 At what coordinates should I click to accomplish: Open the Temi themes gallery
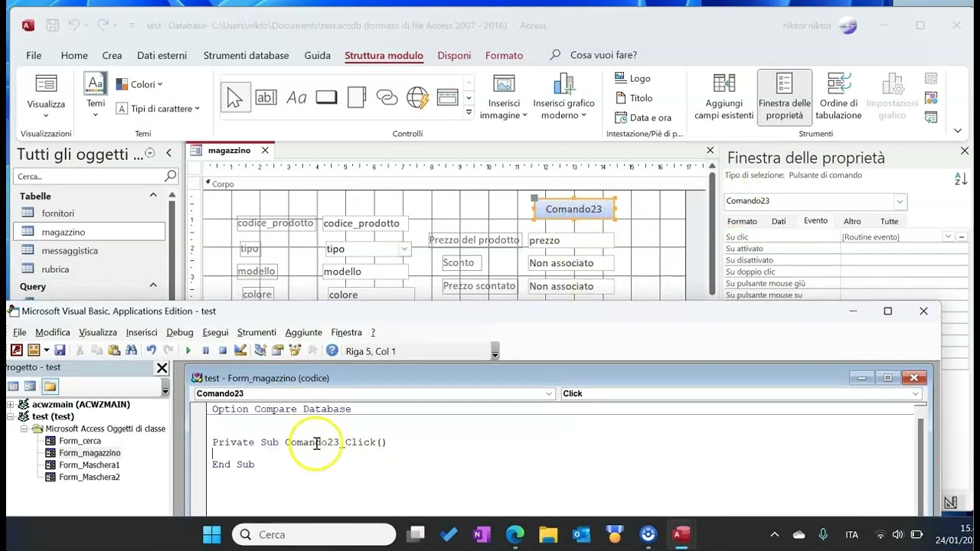click(96, 96)
